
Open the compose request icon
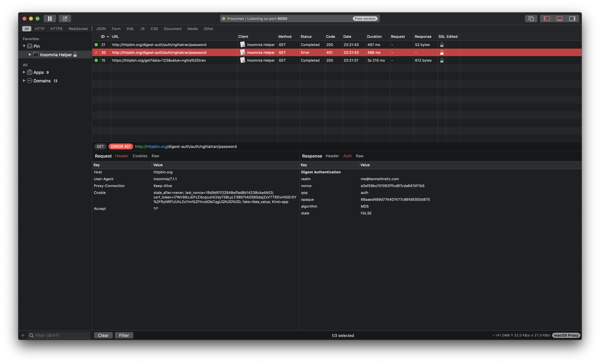click(65, 19)
